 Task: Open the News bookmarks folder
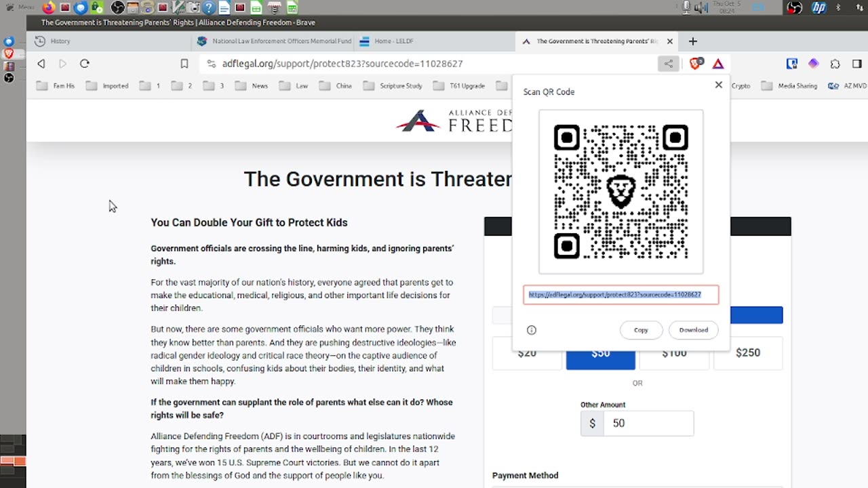pyautogui.click(x=252, y=86)
